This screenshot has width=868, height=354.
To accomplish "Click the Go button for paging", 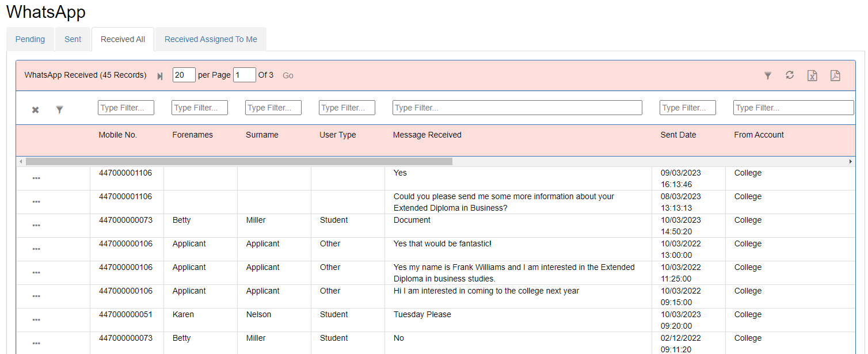I will [x=288, y=75].
